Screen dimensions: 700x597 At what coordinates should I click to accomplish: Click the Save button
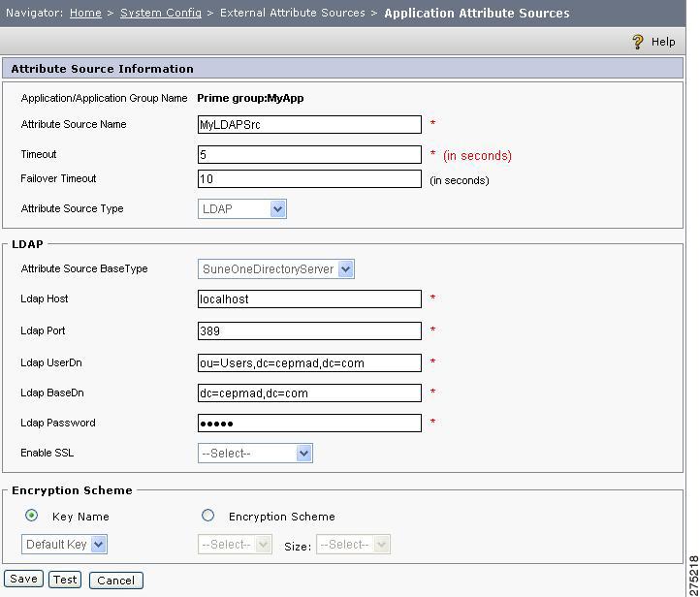(x=23, y=580)
